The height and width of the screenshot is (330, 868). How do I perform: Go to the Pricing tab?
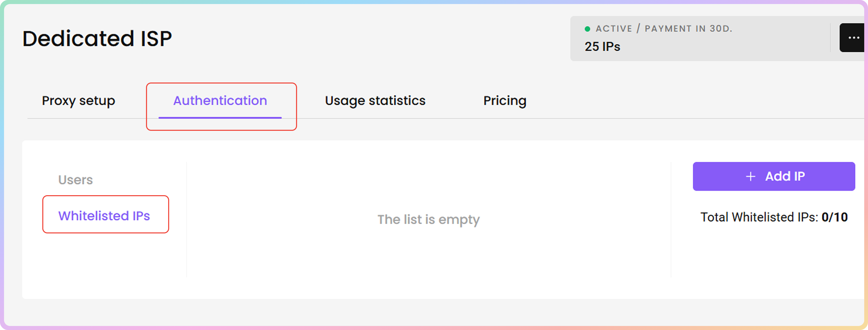505,101
